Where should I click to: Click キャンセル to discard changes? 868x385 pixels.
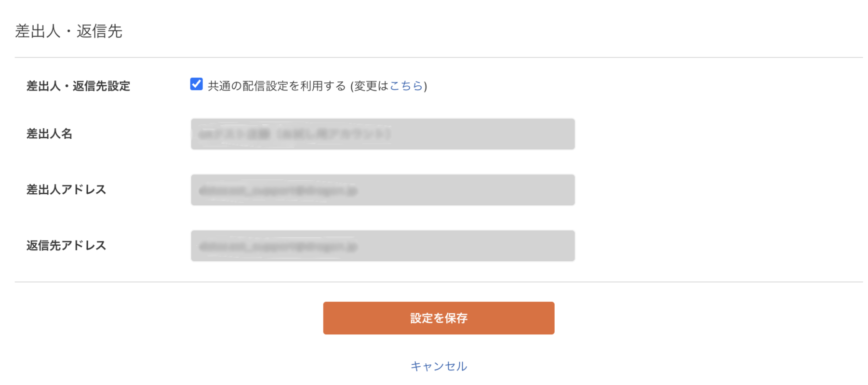click(x=438, y=366)
